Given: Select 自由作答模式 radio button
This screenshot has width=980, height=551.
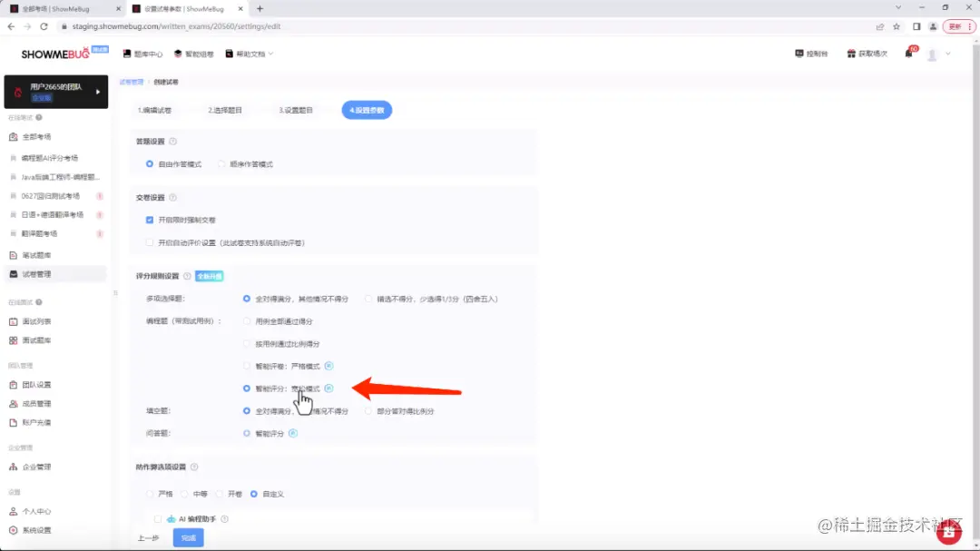Looking at the screenshot, I should (150, 164).
